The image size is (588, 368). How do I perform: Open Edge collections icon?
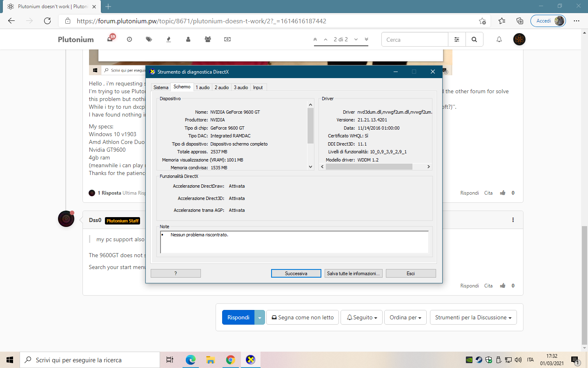pyautogui.click(x=520, y=21)
